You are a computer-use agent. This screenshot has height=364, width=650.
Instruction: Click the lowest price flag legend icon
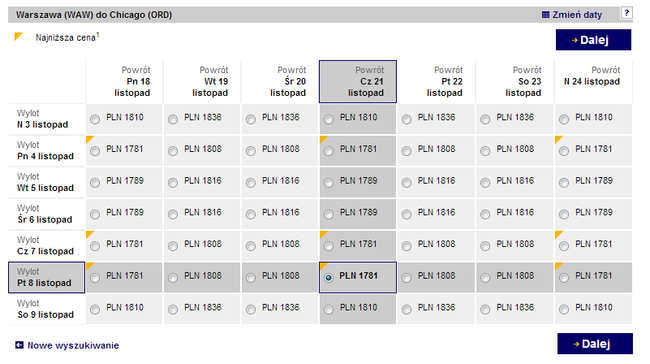pyautogui.click(x=19, y=36)
